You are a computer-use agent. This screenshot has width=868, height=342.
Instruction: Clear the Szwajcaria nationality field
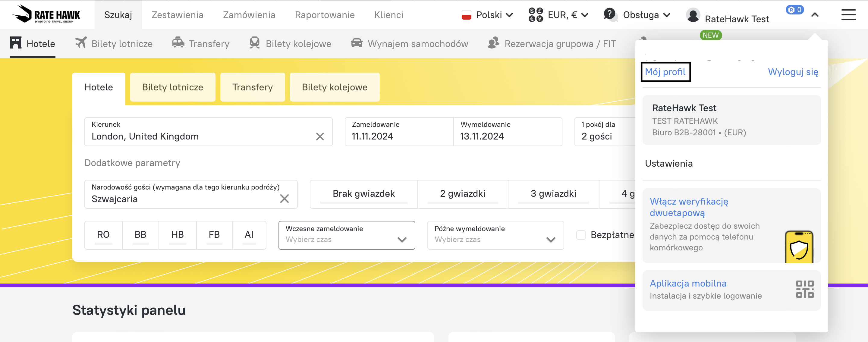[284, 199]
